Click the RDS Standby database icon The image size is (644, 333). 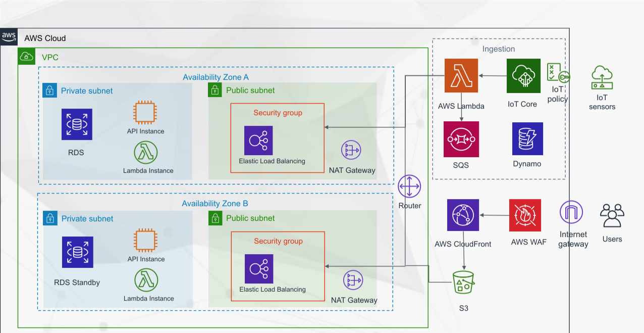point(77,252)
